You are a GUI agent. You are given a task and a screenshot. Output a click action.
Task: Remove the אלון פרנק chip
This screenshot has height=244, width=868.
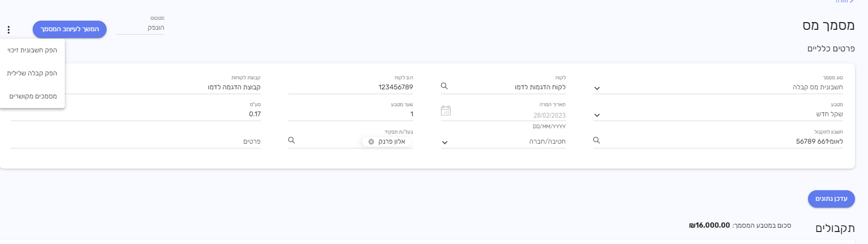pyautogui.click(x=371, y=142)
